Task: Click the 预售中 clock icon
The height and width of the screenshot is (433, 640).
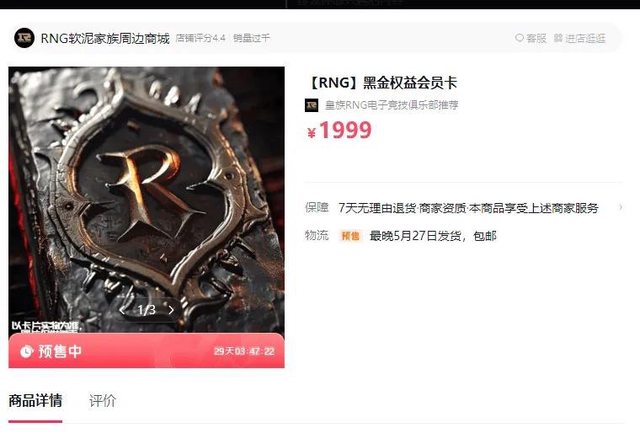Action: click(x=27, y=351)
